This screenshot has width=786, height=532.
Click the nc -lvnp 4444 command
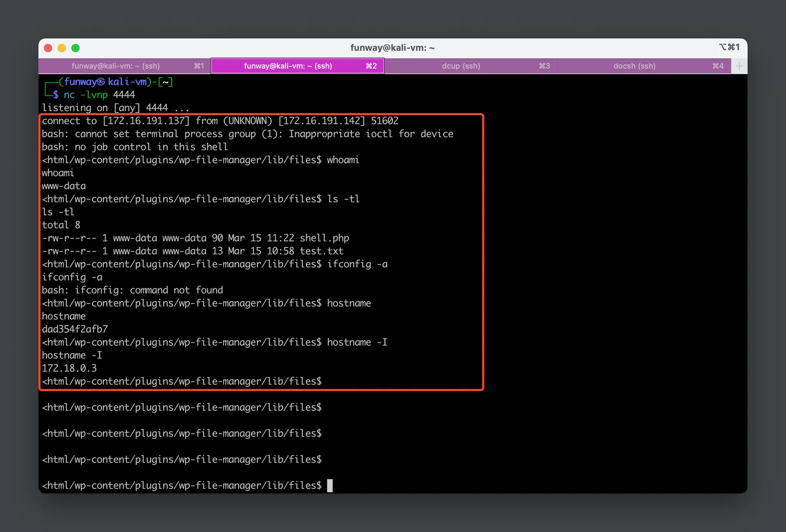coord(99,95)
